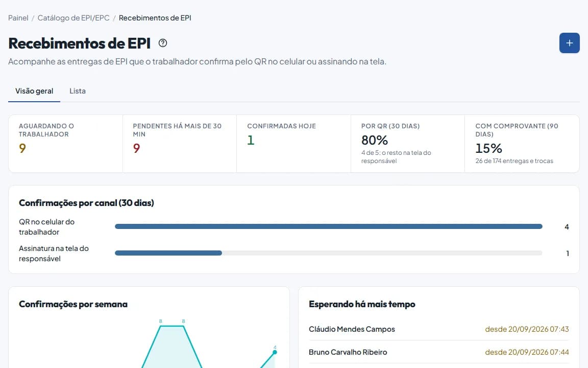This screenshot has width=588, height=368.
Task: Click 'QR no celular do trabalhador' label
Action: [x=47, y=227]
